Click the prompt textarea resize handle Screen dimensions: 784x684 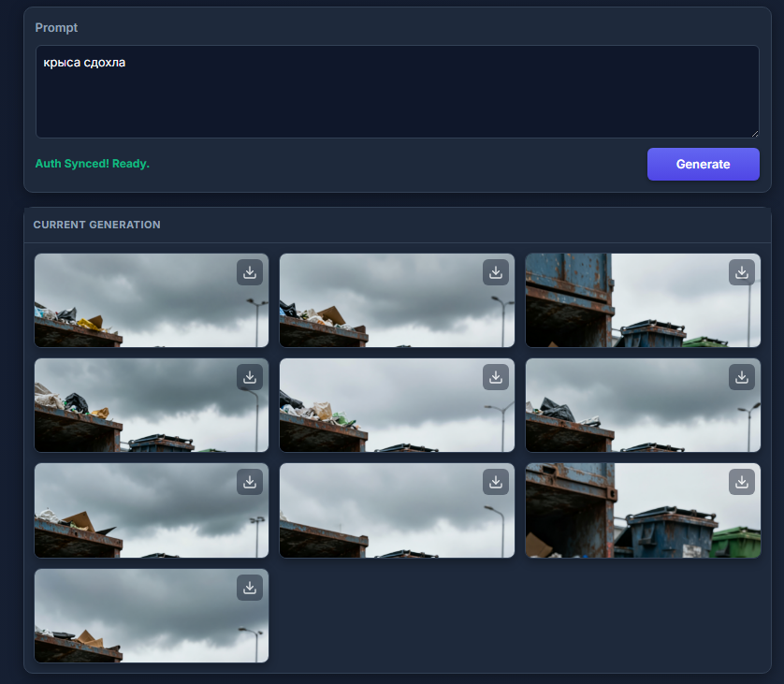[755, 134]
